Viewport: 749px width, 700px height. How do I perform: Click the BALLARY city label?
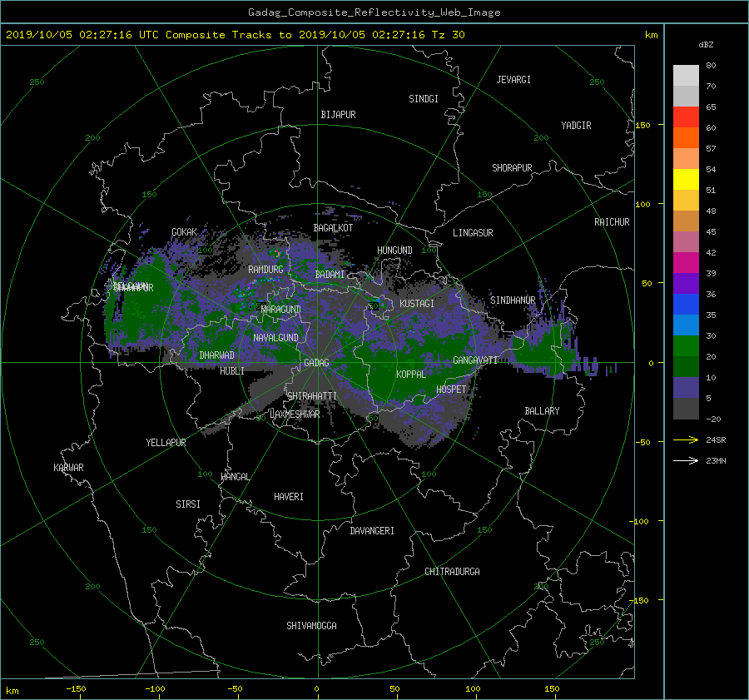(542, 411)
